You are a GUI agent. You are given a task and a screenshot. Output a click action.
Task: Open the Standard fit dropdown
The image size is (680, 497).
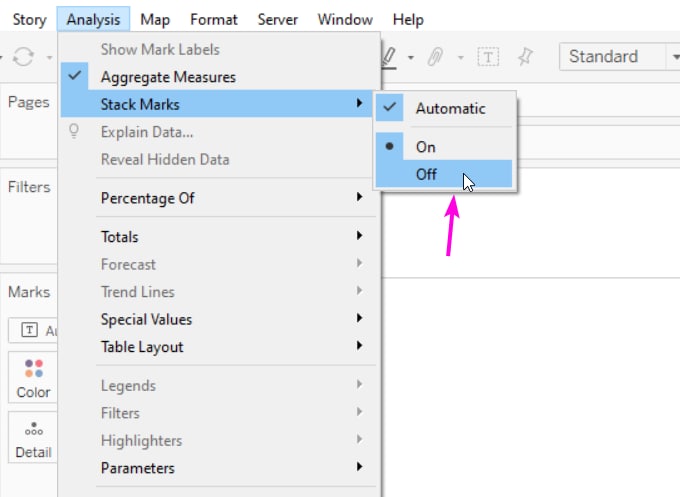tap(620, 56)
